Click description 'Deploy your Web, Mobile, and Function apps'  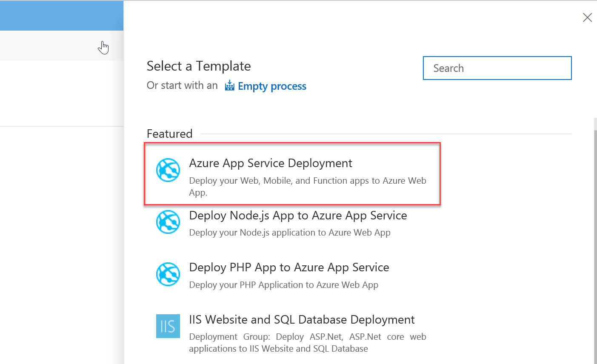point(308,186)
